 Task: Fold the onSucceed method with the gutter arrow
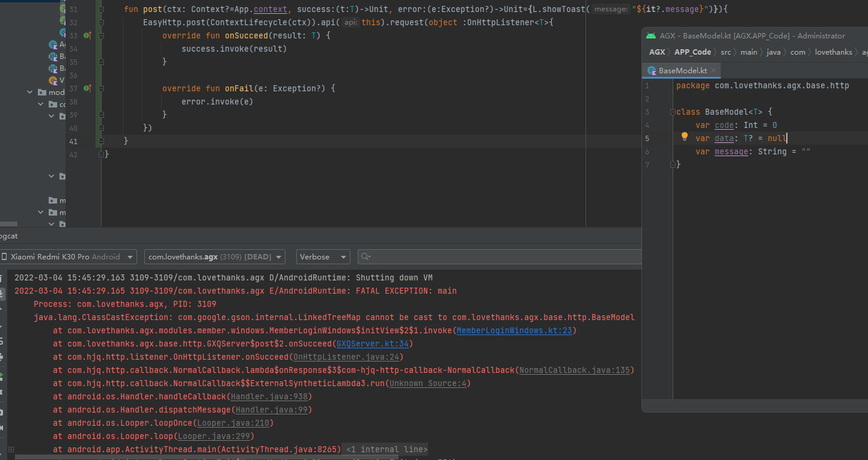[x=100, y=35]
